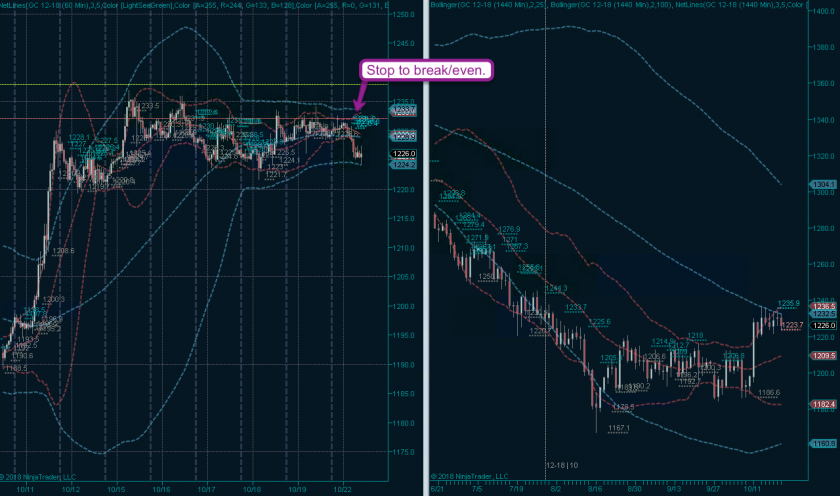840x496 pixels.
Task: Click the 1208.6 price label on left chart
Action: 64,251
